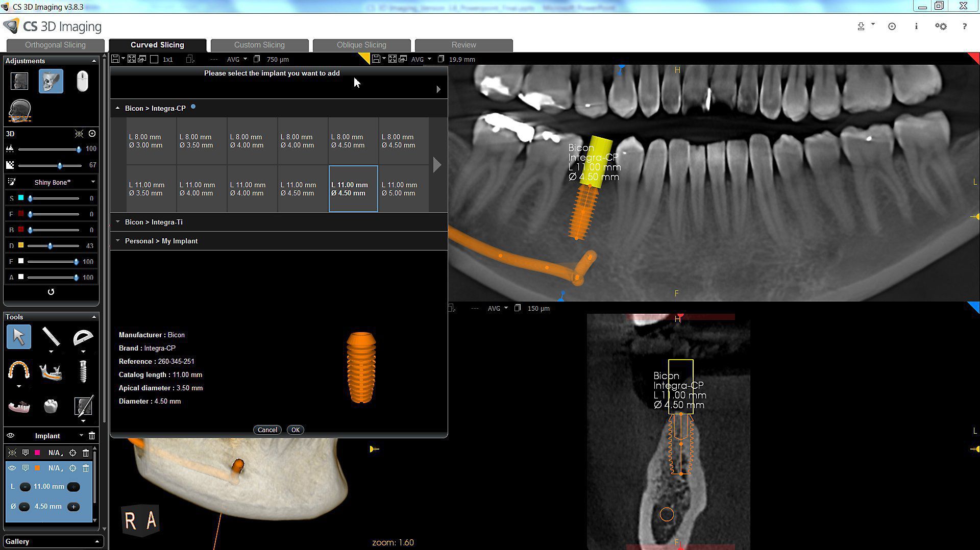The height and width of the screenshot is (550, 980).
Task: Open application settings via gear icon
Action: point(941,26)
